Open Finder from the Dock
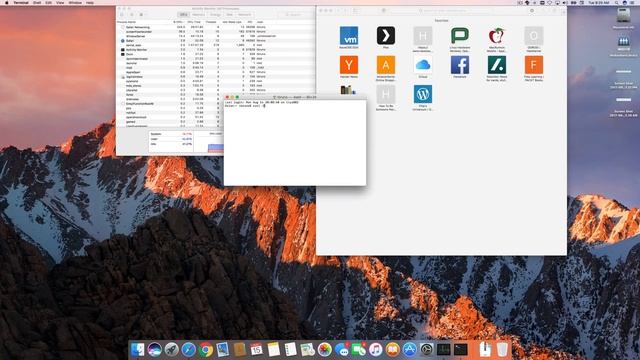Image resolution: width=640 pixels, height=360 pixels. [138, 350]
